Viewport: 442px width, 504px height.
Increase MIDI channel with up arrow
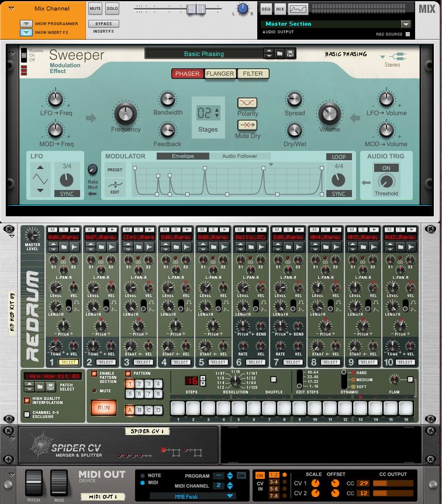point(230,484)
